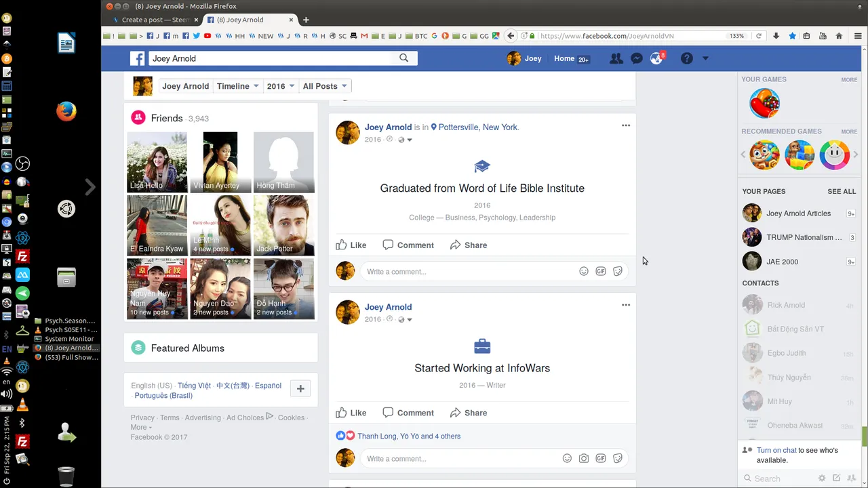Open audience selector on InfoWars post

405,319
